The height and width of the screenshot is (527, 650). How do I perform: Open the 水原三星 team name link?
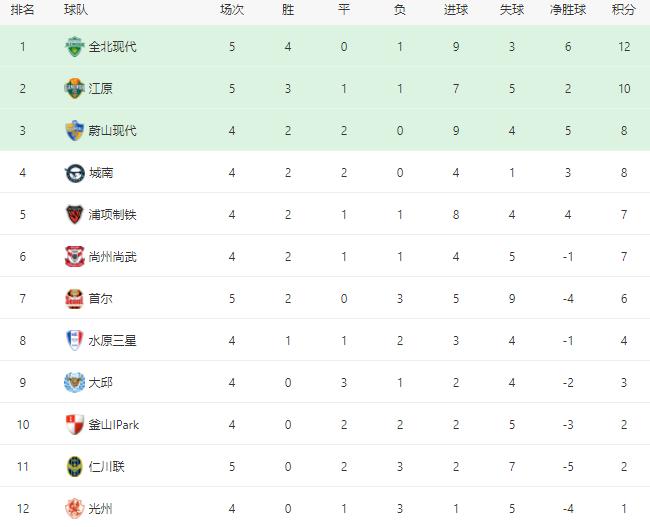112,341
